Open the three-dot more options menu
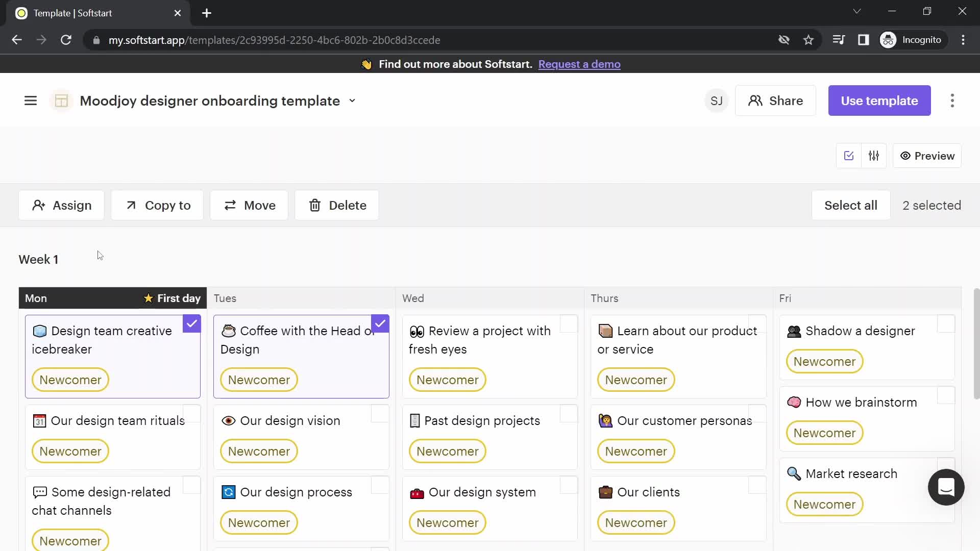This screenshot has height=551, width=980. [x=952, y=101]
